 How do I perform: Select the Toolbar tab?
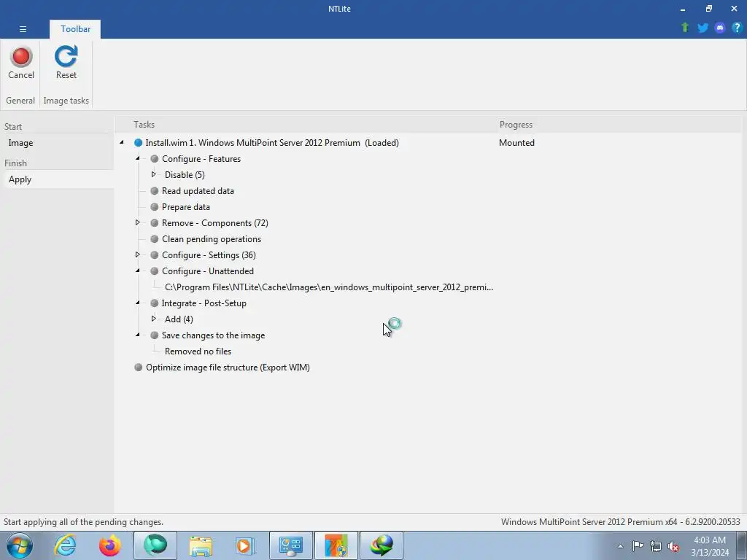coord(75,29)
